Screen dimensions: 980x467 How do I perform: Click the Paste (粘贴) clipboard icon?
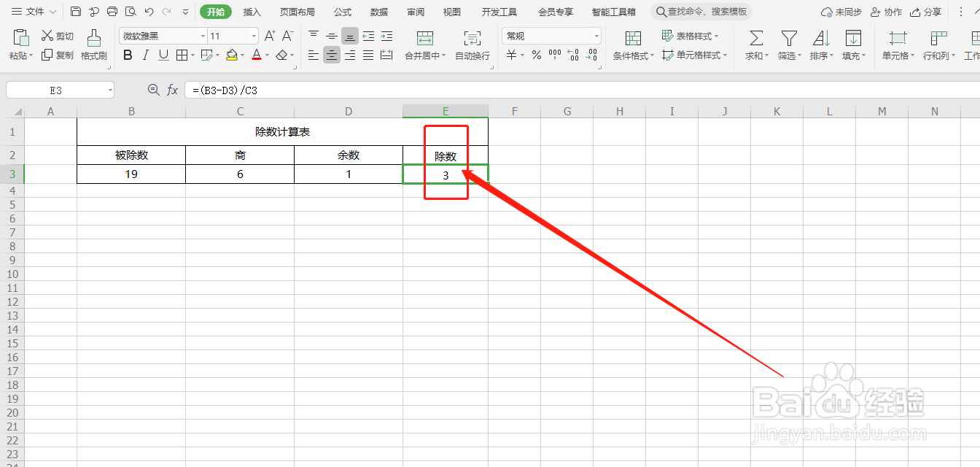click(x=21, y=37)
